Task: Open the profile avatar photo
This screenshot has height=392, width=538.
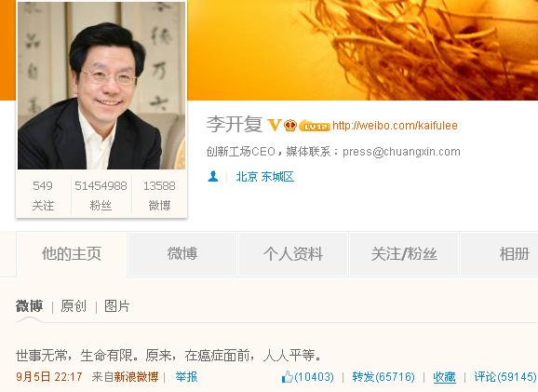Action: [101, 86]
